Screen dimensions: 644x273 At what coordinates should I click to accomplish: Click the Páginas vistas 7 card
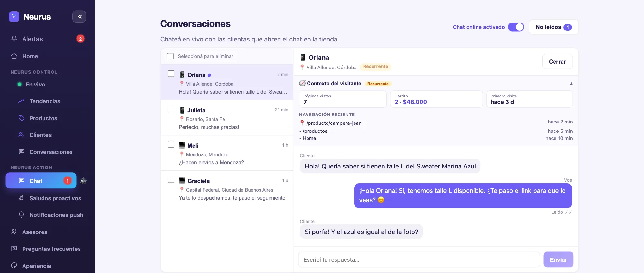click(x=343, y=99)
